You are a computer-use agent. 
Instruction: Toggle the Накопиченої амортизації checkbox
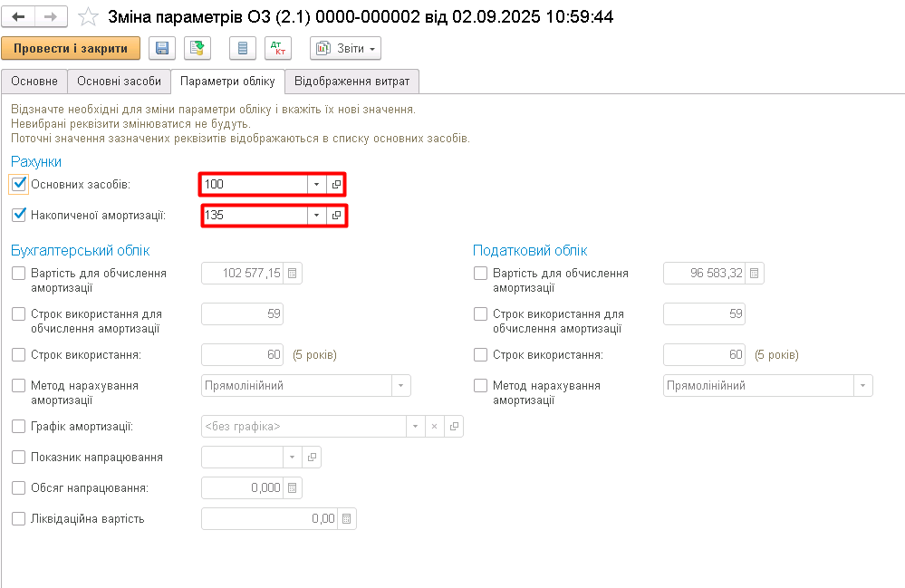(x=19, y=215)
